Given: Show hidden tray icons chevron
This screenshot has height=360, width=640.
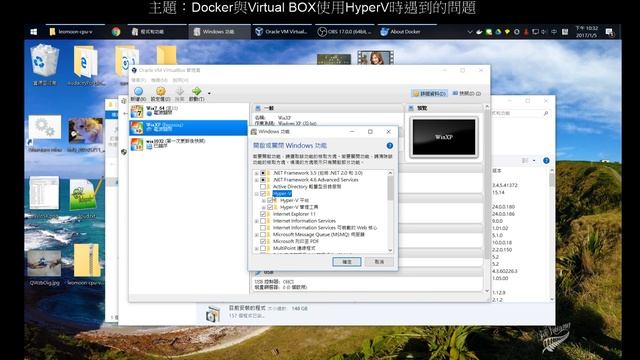Looking at the screenshot, I should click(x=470, y=32).
